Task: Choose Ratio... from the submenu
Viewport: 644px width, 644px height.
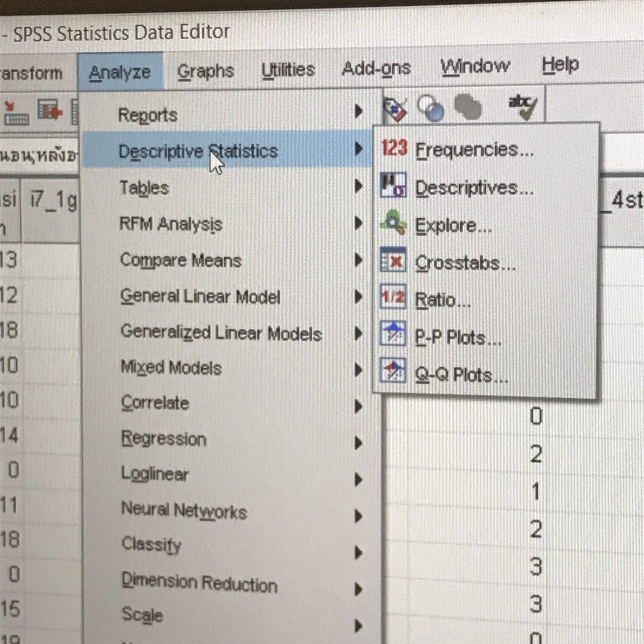Action: tap(443, 299)
